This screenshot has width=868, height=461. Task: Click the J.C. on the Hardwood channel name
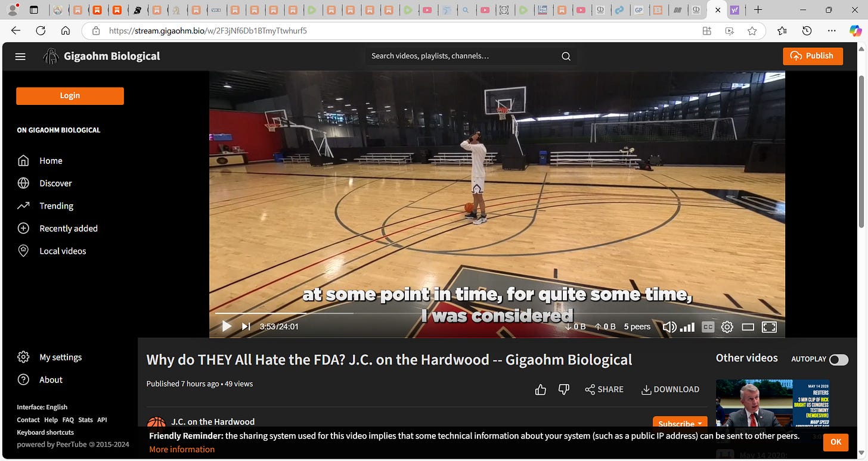(x=213, y=422)
